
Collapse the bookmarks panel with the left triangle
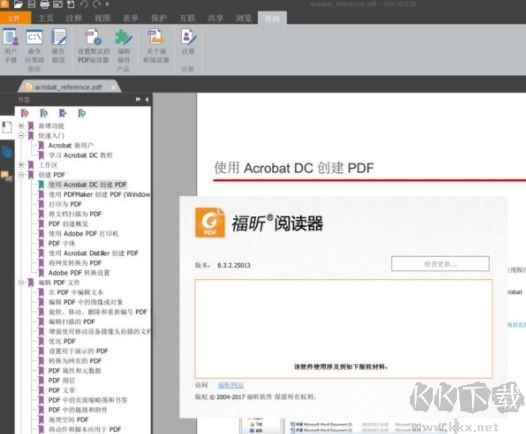click(147, 99)
